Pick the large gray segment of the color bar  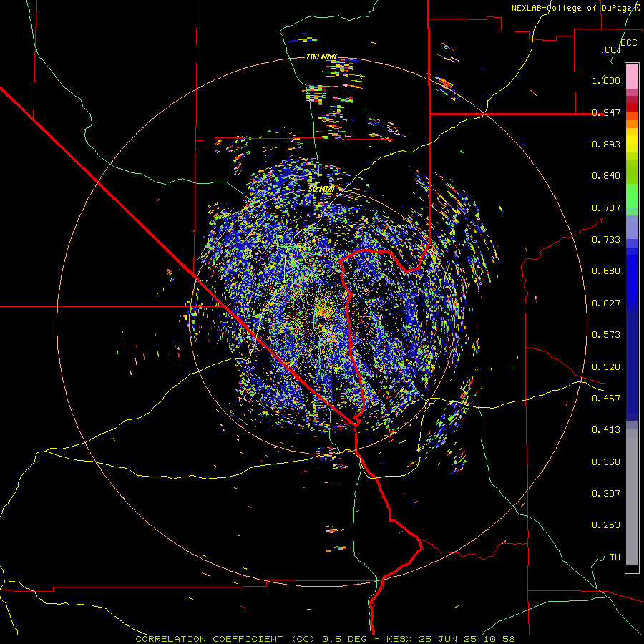click(632, 497)
